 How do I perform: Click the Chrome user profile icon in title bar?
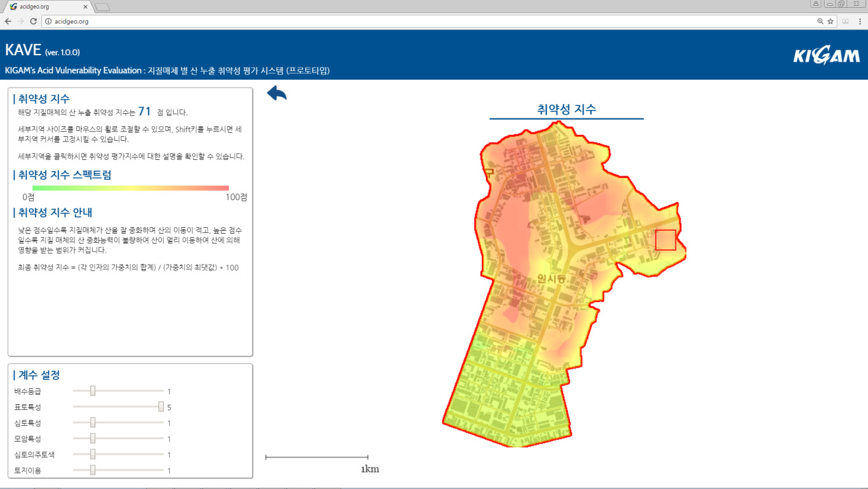click(816, 4)
